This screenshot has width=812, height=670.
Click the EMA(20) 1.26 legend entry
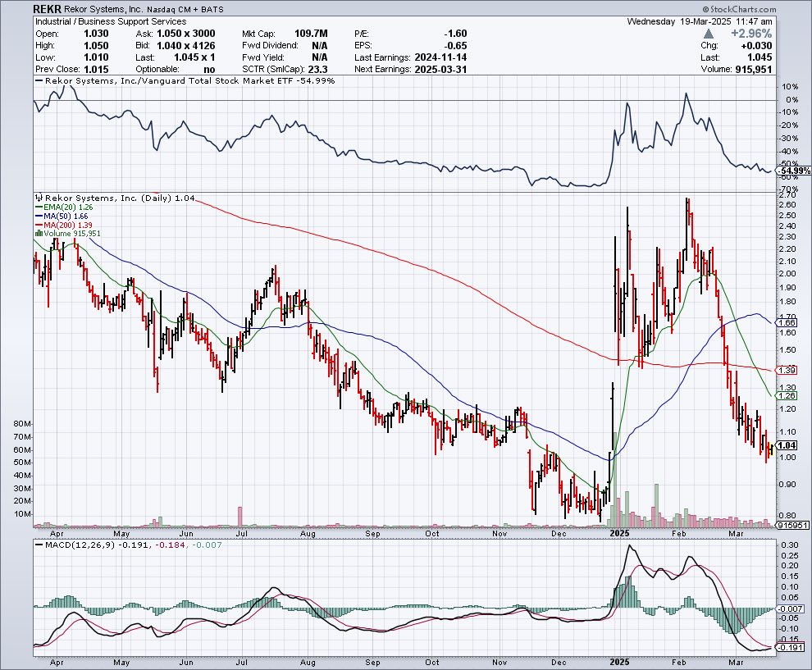pyautogui.click(x=64, y=207)
